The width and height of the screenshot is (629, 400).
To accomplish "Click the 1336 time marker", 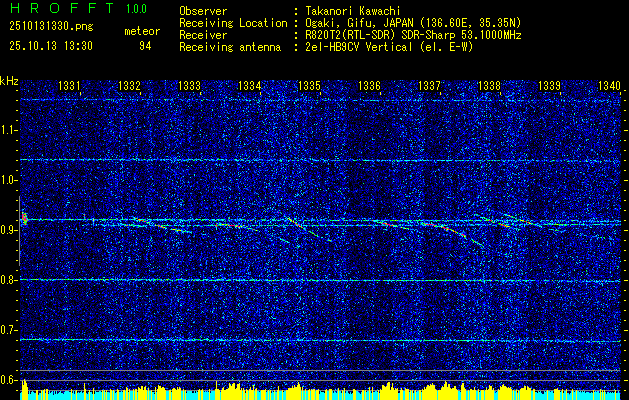I will [369, 86].
